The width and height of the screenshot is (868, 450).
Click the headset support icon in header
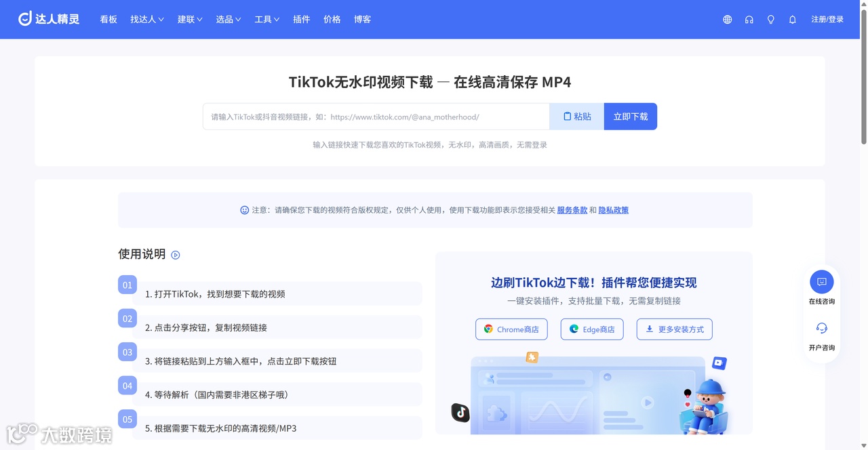click(x=749, y=20)
